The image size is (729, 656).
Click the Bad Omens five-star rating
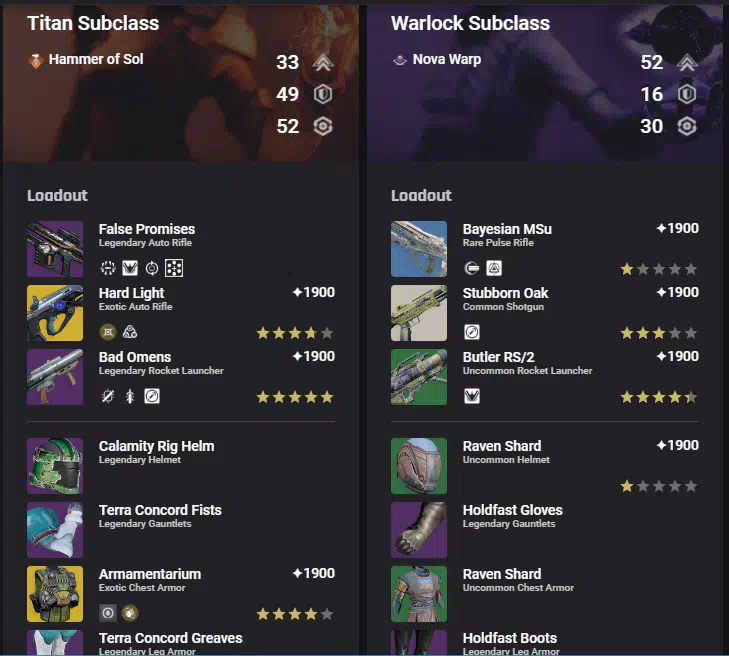coord(295,397)
